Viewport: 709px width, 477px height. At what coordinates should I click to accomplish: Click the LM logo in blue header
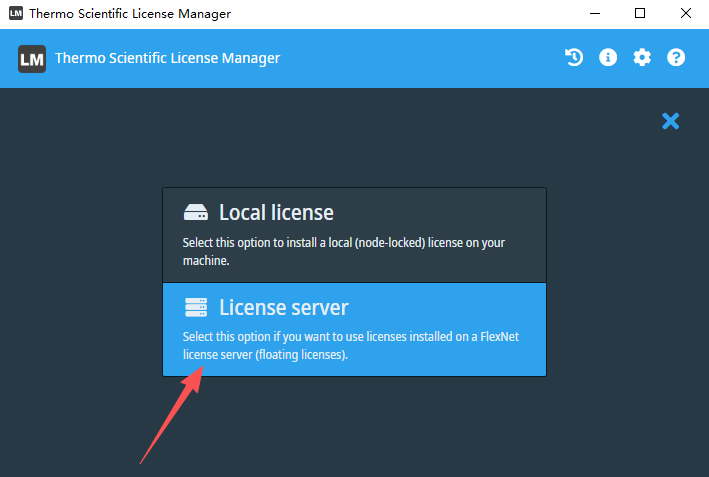32,58
